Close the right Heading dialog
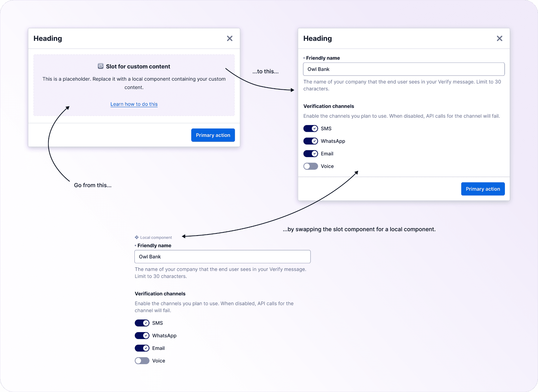Screen dimensions: 538x392 pos(499,39)
